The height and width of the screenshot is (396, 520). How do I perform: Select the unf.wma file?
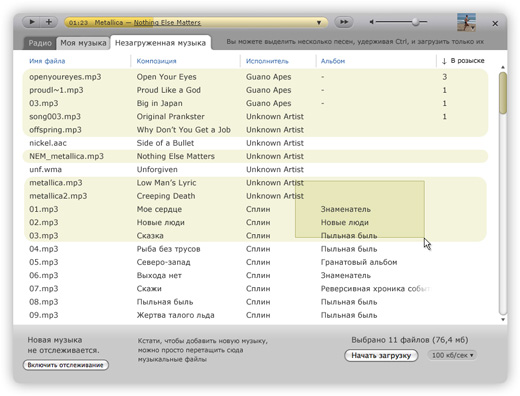pyautogui.click(x=45, y=169)
